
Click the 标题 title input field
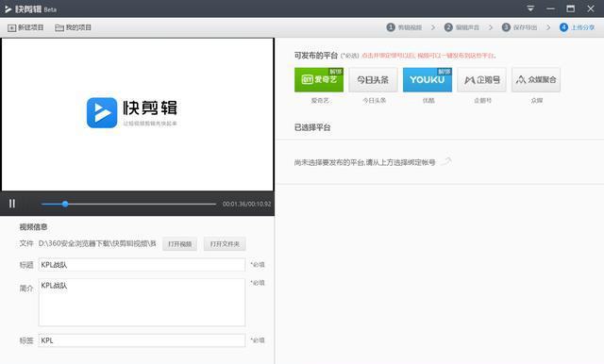tap(142, 265)
